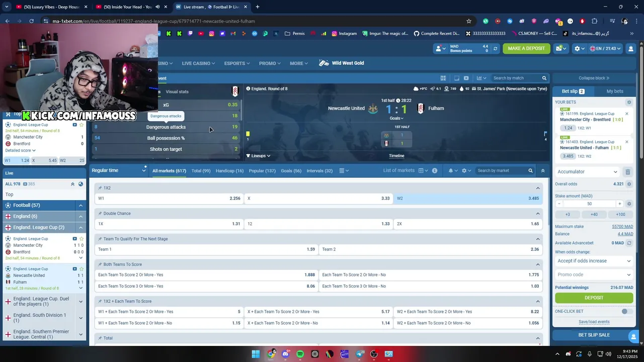Viewport: 644px width, 362px height.
Task: Expand the Goals dropdown under the score
Action: click(396, 118)
